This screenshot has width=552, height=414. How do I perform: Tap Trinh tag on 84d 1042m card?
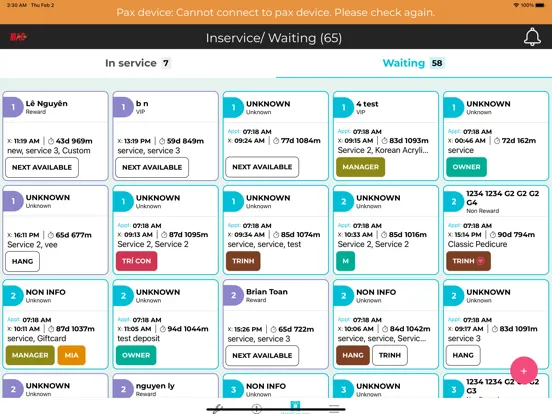click(390, 355)
